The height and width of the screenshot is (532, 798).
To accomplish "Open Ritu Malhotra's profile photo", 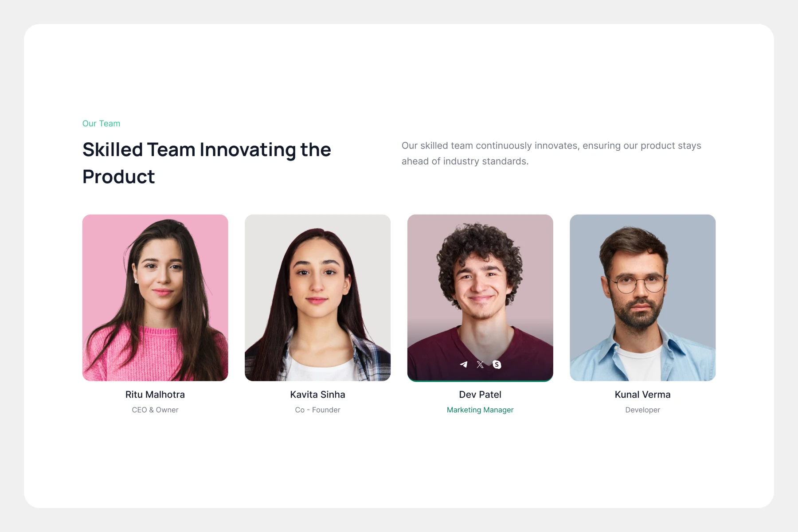I will [x=155, y=298].
